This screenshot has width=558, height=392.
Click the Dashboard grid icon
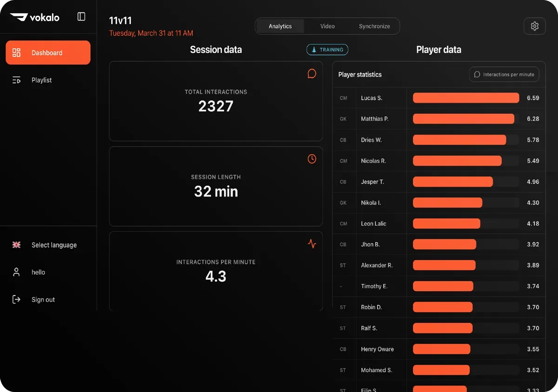coord(16,52)
